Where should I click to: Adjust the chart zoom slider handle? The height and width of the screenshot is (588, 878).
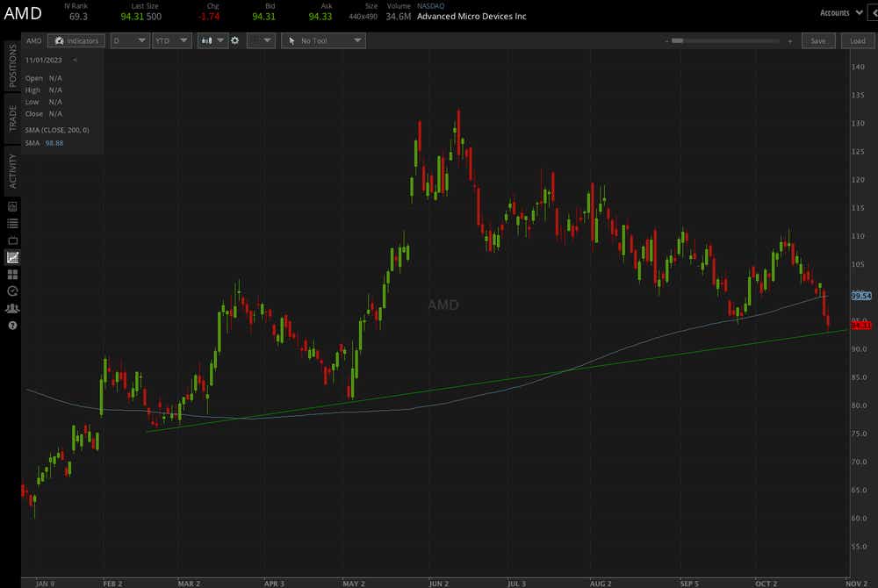(x=678, y=41)
